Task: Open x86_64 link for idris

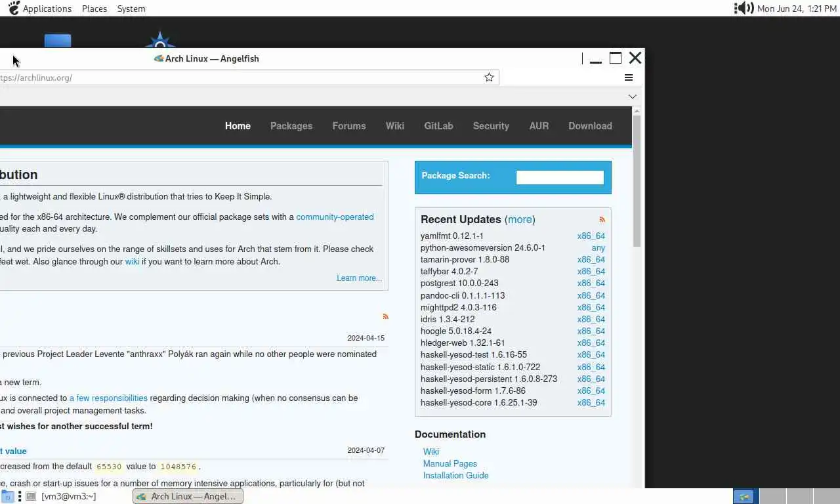Action: click(591, 320)
